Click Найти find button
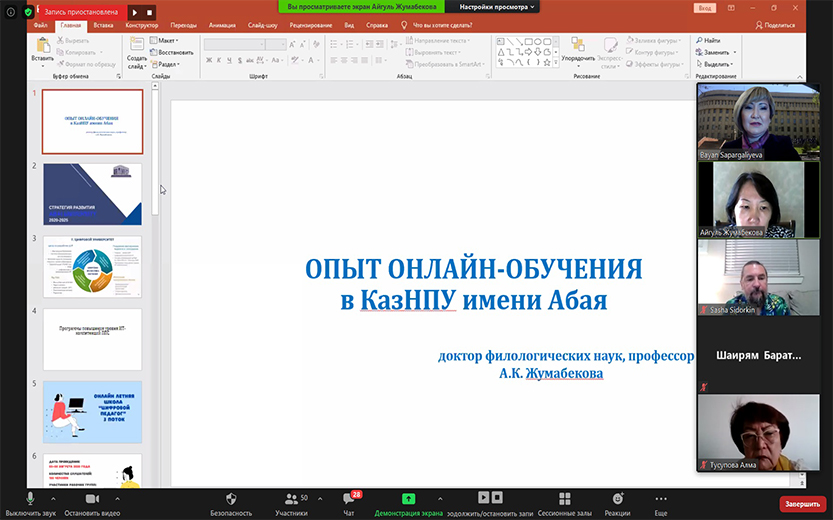Screen dimensions: 833x520 [708, 40]
